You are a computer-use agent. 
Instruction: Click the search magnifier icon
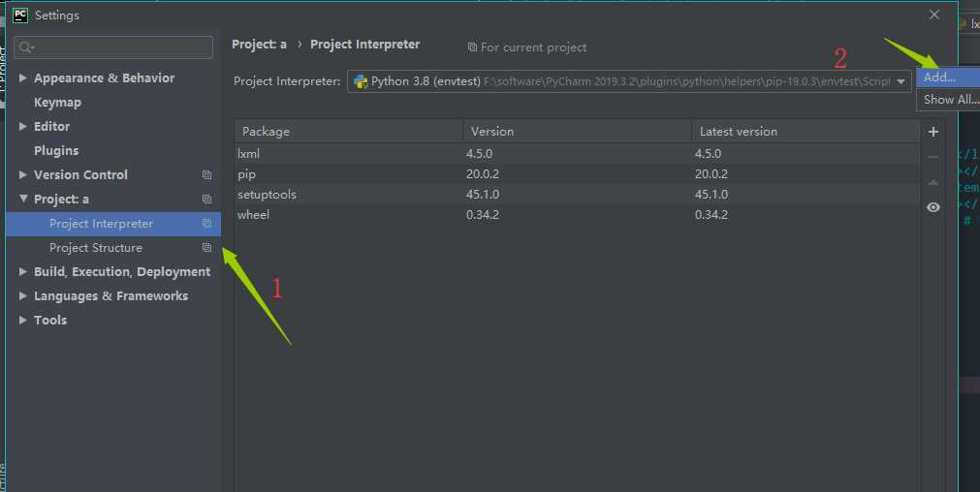point(25,47)
